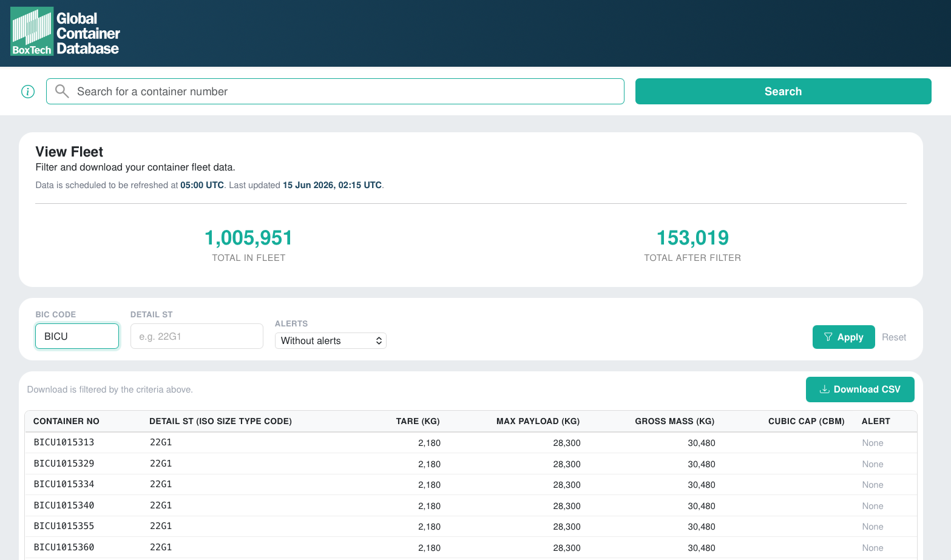The width and height of the screenshot is (951, 560).
Task: Click the green Search button
Action: click(783, 91)
